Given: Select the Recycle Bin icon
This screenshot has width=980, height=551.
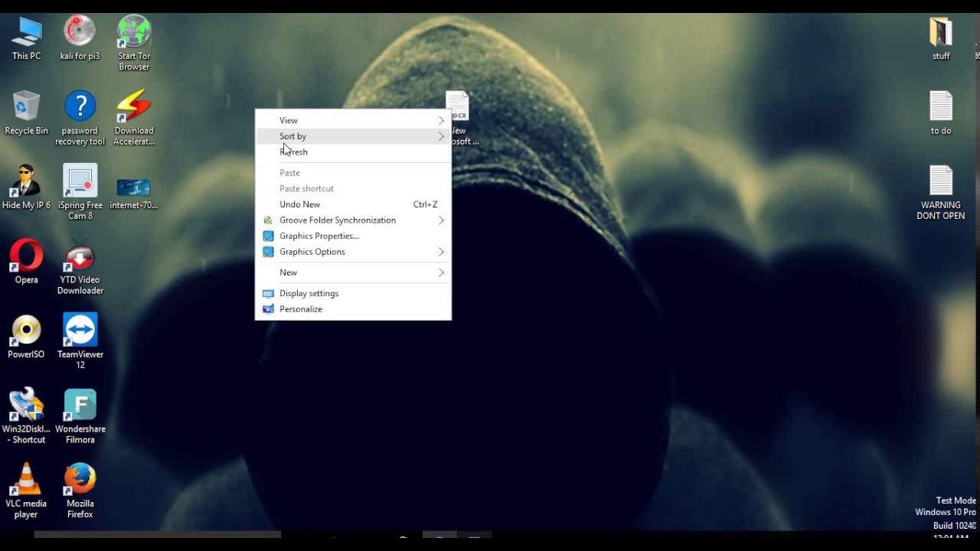Looking at the screenshot, I should [26, 112].
